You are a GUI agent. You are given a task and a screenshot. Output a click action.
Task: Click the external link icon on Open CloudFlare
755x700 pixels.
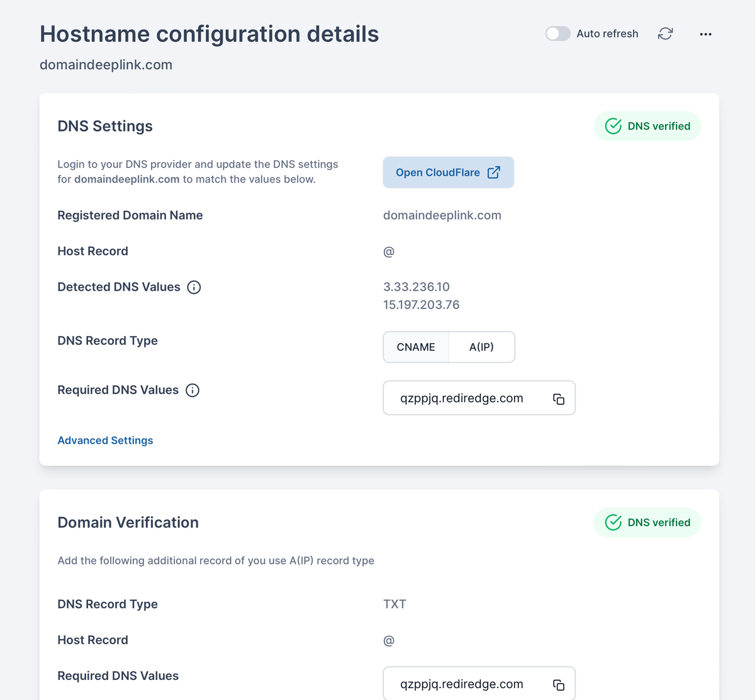click(x=494, y=172)
